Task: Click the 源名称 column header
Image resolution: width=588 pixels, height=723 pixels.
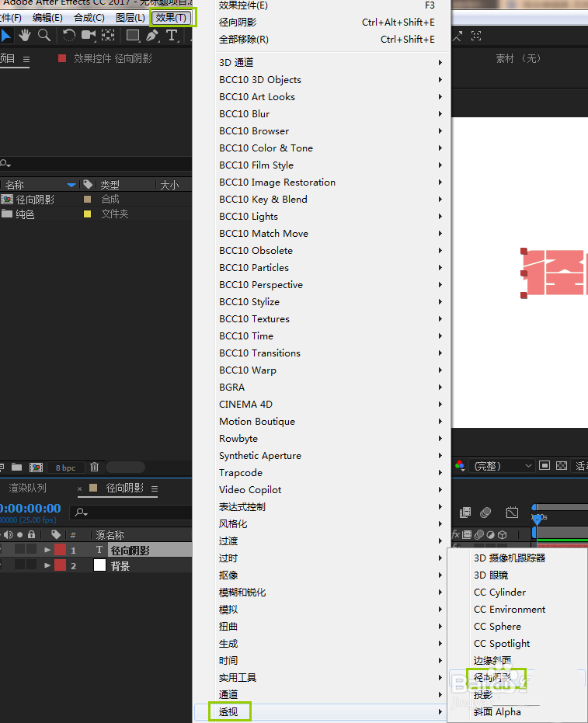Action: point(110,535)
